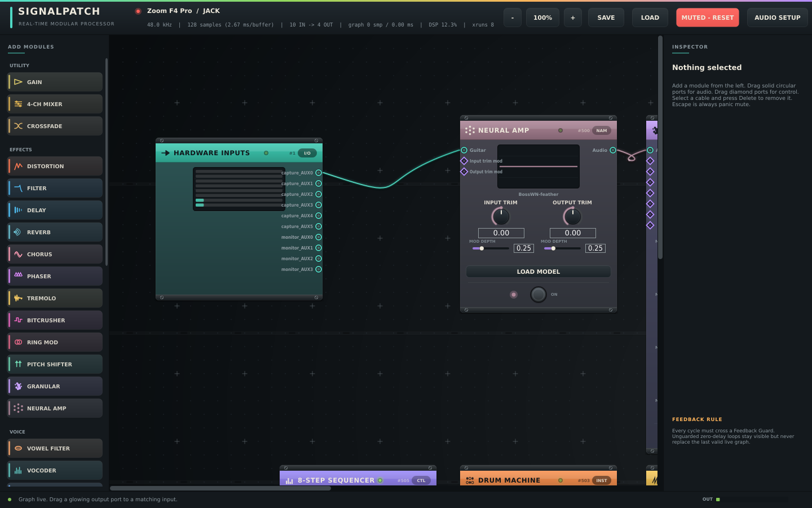Click the green LED on 8-Step Sequencer header
The image size is (812, 508).
pyautogui.click(x=380, y=480)
